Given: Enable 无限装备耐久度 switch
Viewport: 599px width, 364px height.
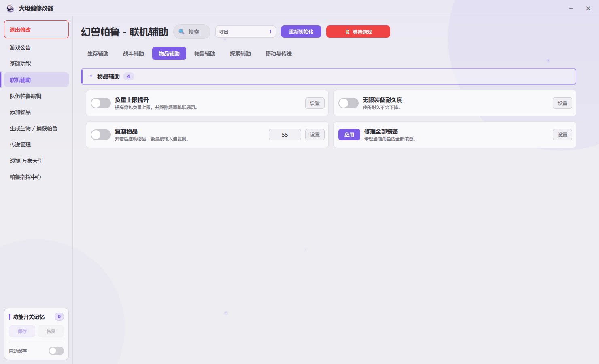Looking at the screenshot, I should [348, 103].
